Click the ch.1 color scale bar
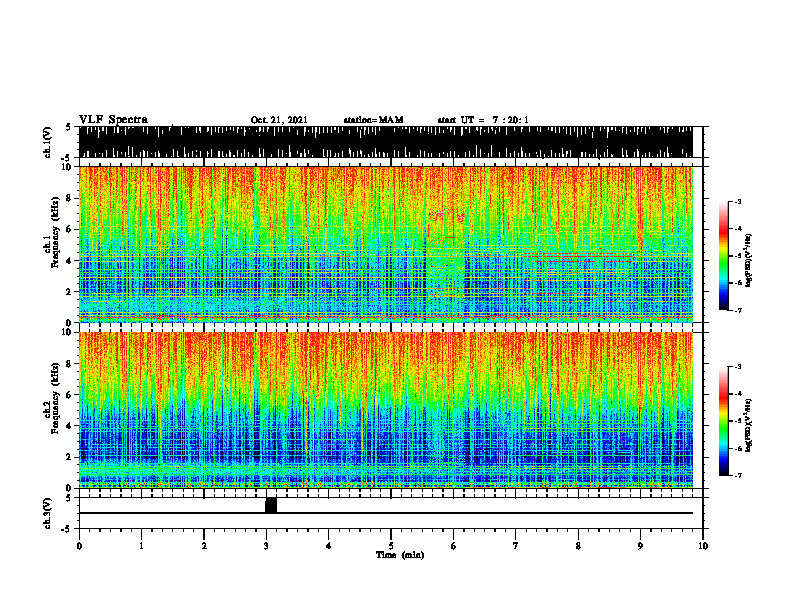This screenshot has height=612, width=792. pos(724,256)
